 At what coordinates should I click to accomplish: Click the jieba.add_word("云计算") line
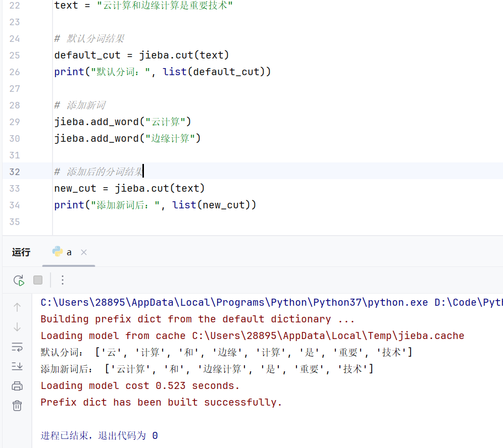123,122
